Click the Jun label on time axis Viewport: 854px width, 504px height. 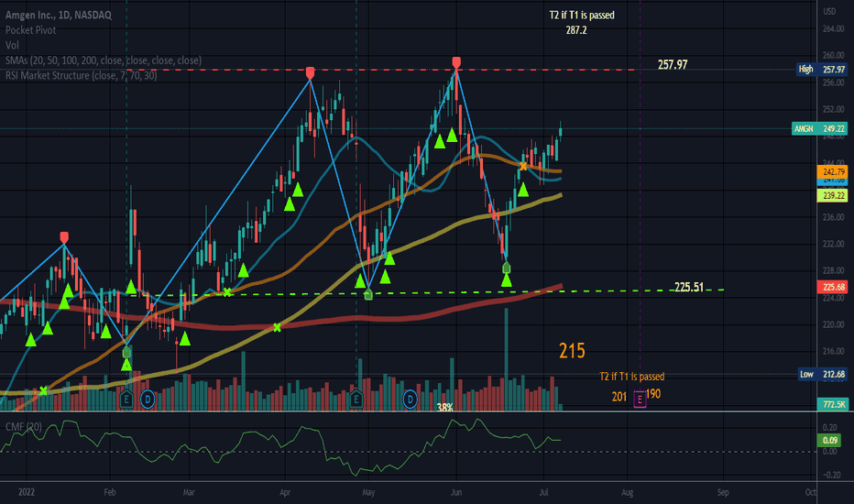pyautogui.click(x=456, y=492)
